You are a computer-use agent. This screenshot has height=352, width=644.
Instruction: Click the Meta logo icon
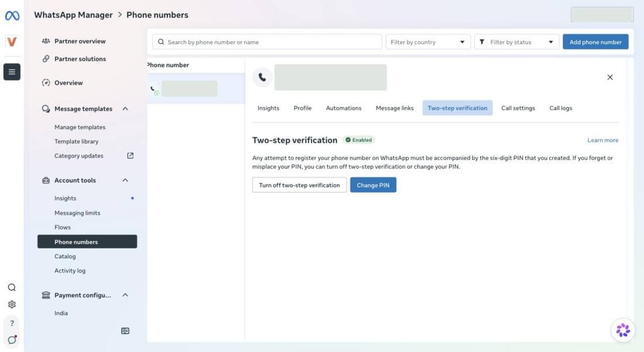click(x=12, y=16)
